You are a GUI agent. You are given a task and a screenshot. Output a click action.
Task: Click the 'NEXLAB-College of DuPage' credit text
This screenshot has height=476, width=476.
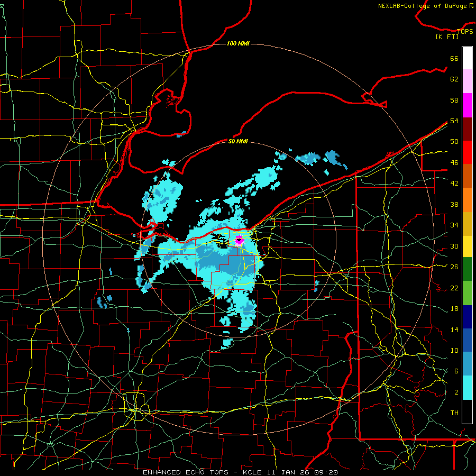point(423,6)
